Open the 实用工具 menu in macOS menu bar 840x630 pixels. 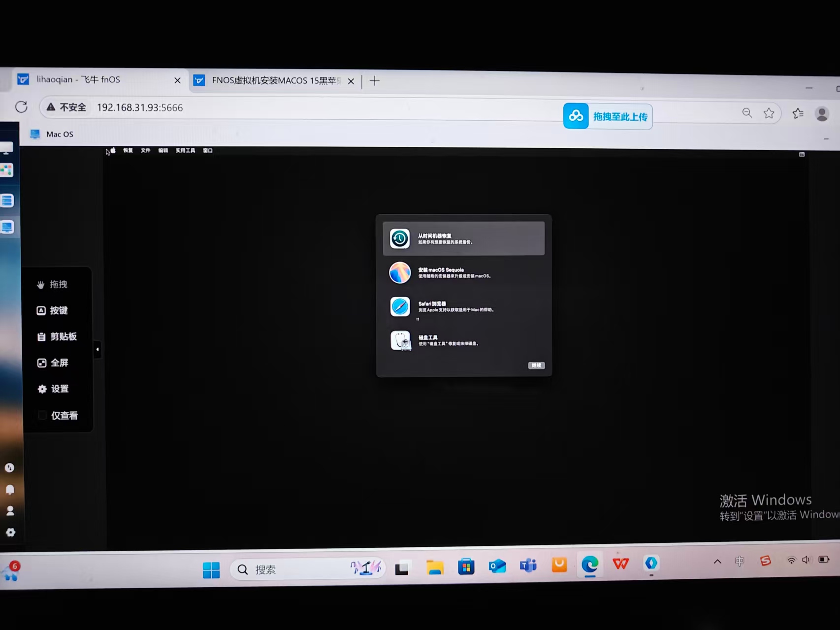coord(185,151)
